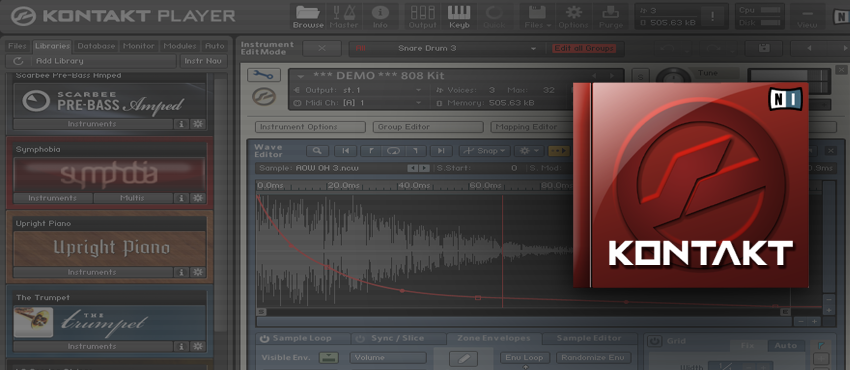Open the Modules tab

click(x=180, y=46)
